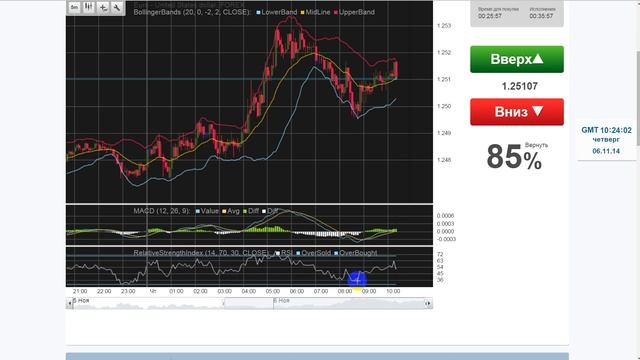The width and height of the screenshot is (640, 360).
Task: Click the UpperBand legend color square
Action: point(336,13)
